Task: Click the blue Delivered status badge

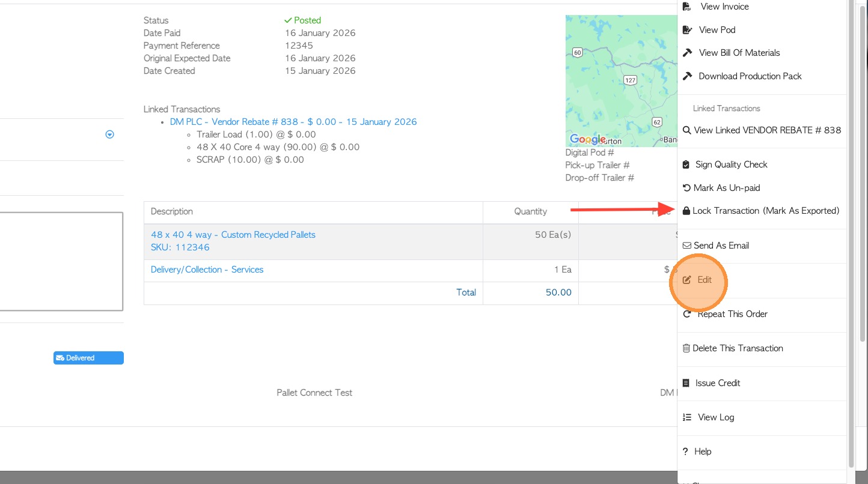Action: pos(88,358)
